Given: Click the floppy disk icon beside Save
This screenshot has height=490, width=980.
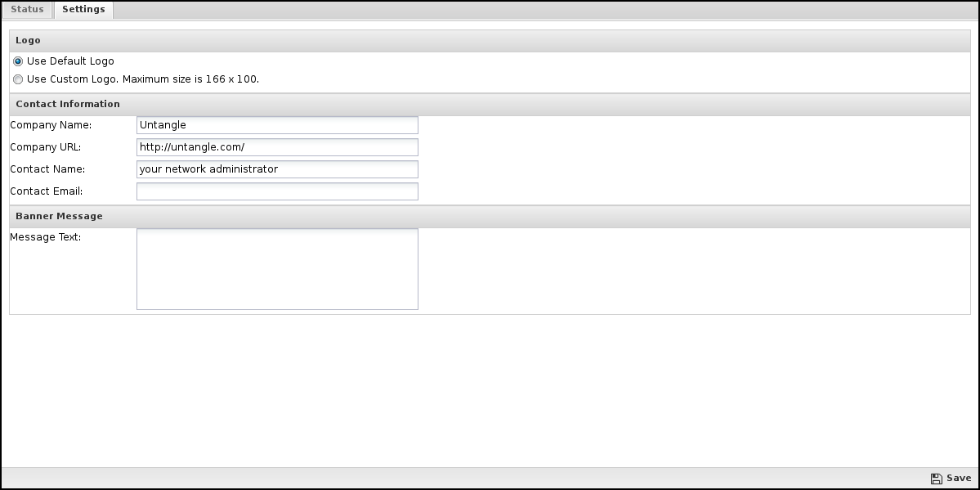Looking at the screenshot, I should 936,479.
